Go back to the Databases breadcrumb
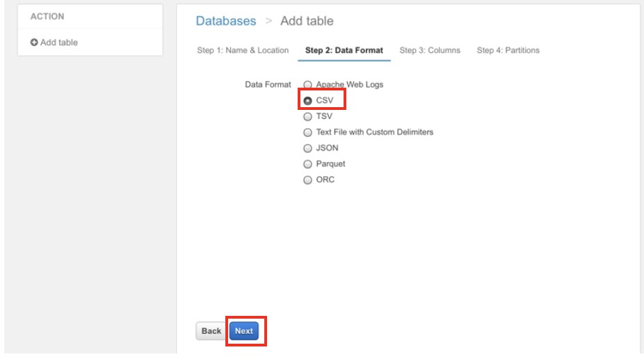The height and width of the screenshot is (359, 644). 225,22
